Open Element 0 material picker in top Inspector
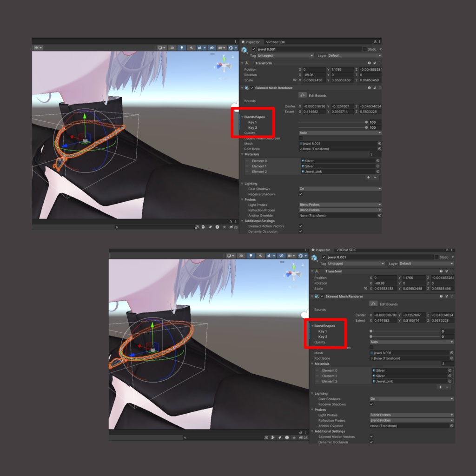476x476 pixels. tap(377, 161)
